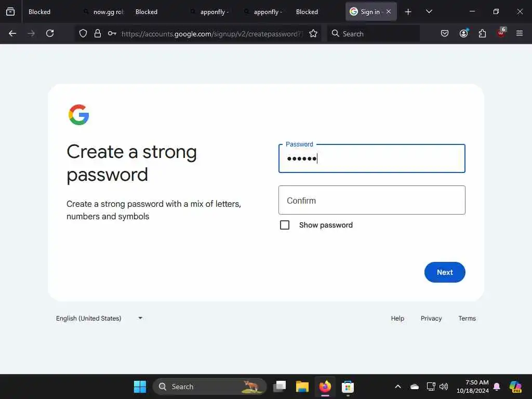
Task: Focus the Password field
Action: coord(371,158)
